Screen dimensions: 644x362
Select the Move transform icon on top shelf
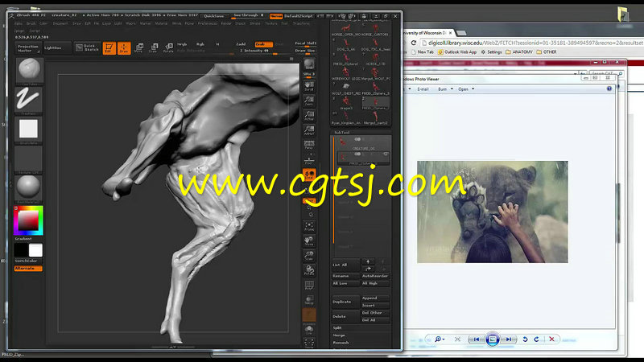point(138,48)
